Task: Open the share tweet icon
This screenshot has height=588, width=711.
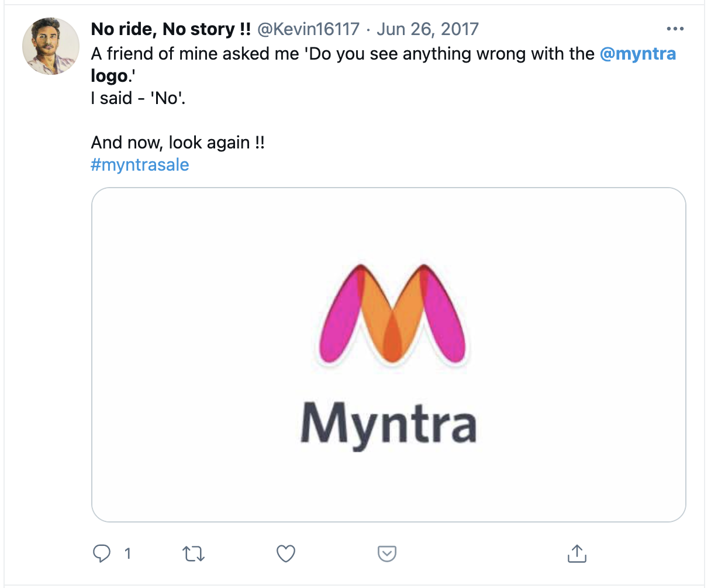Action: pos(577,553)
